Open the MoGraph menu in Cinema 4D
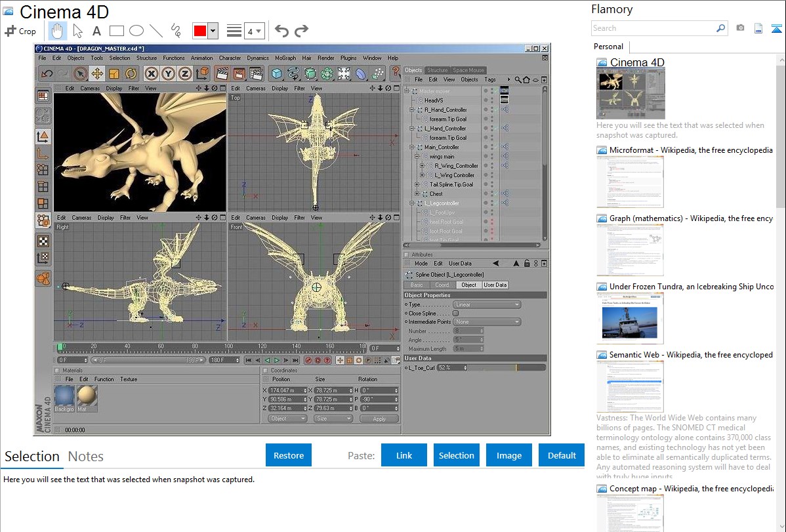Viewport: 786px width, 532px height. [x=285, y=58]
